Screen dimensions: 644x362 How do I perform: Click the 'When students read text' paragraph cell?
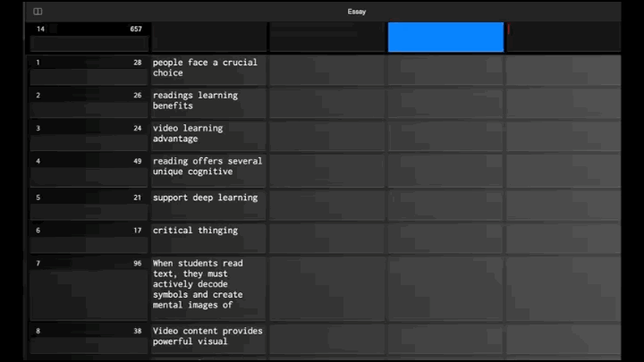click(x=208, y=284)
